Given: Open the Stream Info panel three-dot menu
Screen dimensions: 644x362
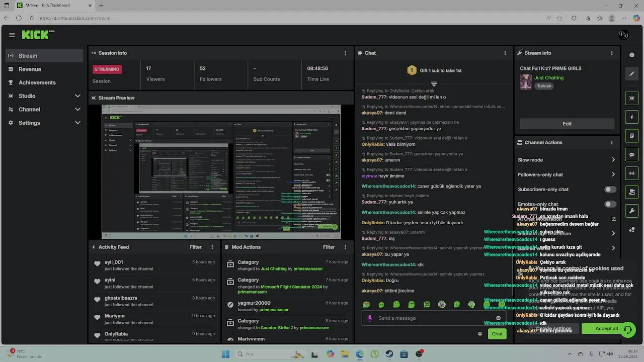Looking at the screenshot, I should 612,53.
